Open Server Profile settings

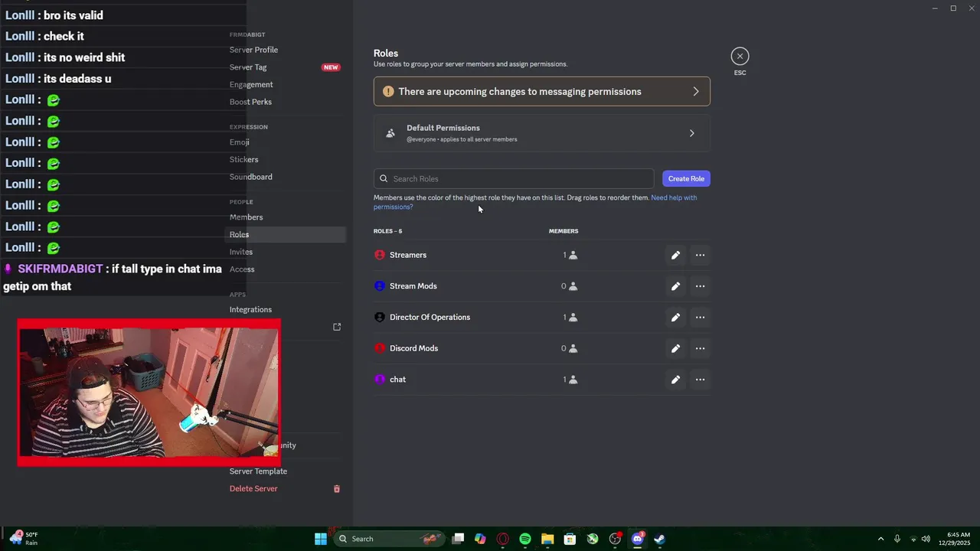(253, 50)
